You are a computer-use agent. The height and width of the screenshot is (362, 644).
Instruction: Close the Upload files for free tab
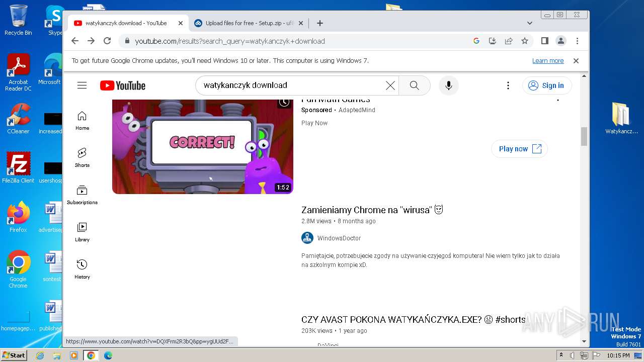[x=301, y=23]
